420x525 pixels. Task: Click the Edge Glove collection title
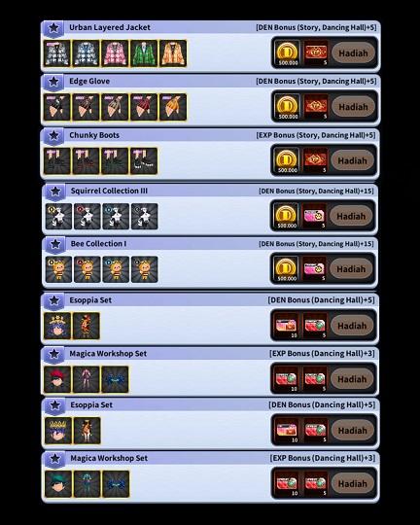pos(89,81)
